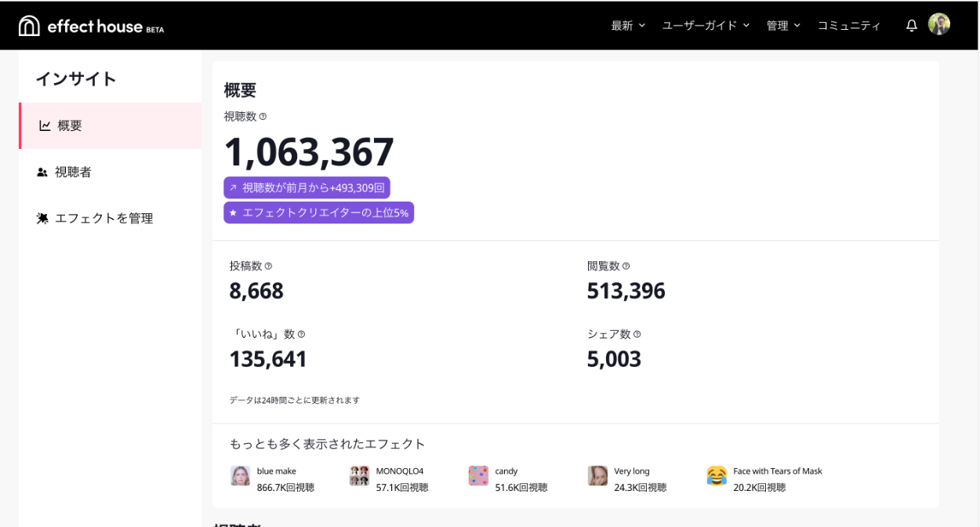Click help icon next to シェア数
This screenshot has width=980, height=527.
pos(637,335)
